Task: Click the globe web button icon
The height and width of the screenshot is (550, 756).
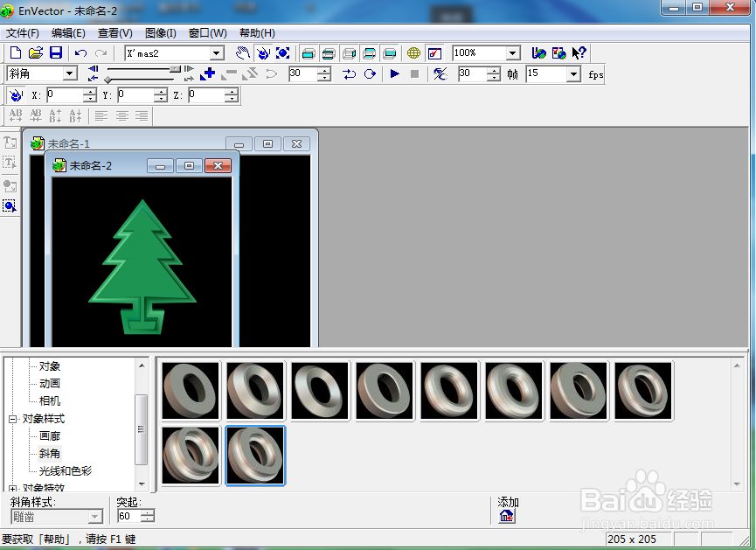Action: [413, 52]
